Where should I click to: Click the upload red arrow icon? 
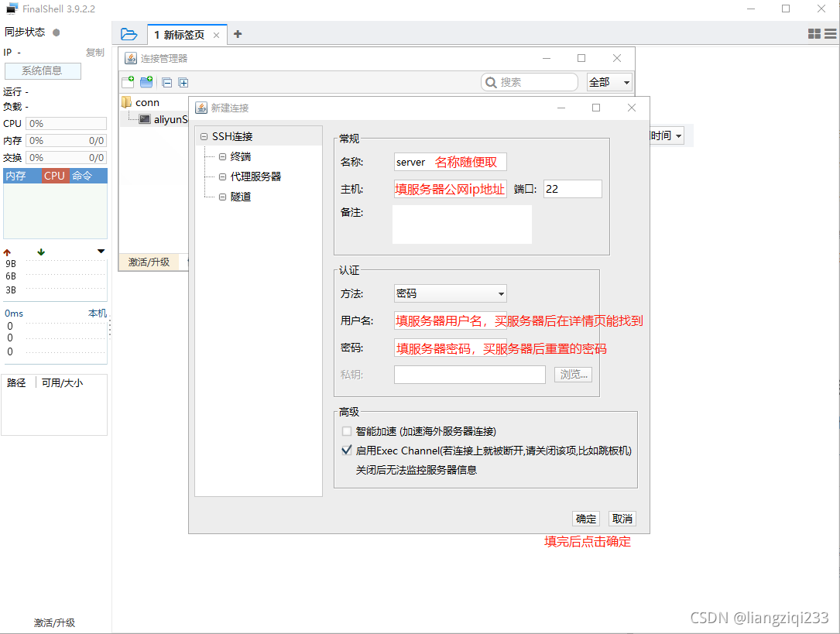point(7,252)
